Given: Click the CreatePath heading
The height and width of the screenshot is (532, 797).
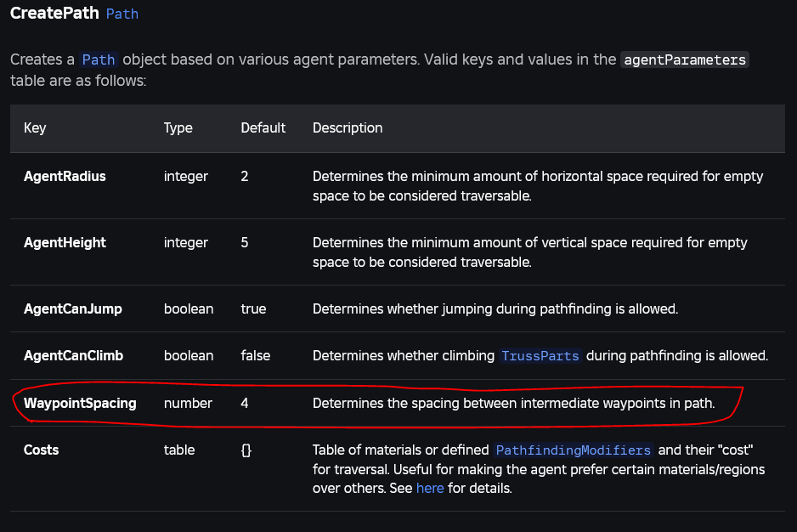Looking at the screenshot, I should (x=54, y=14).
